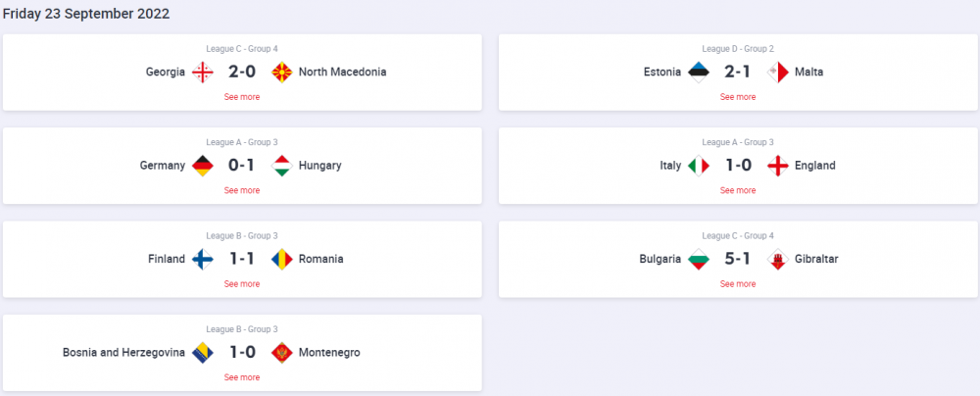Open See more under Italy vs England
Image resolution: width=980 pixels, height=396 pixels.
738,190
